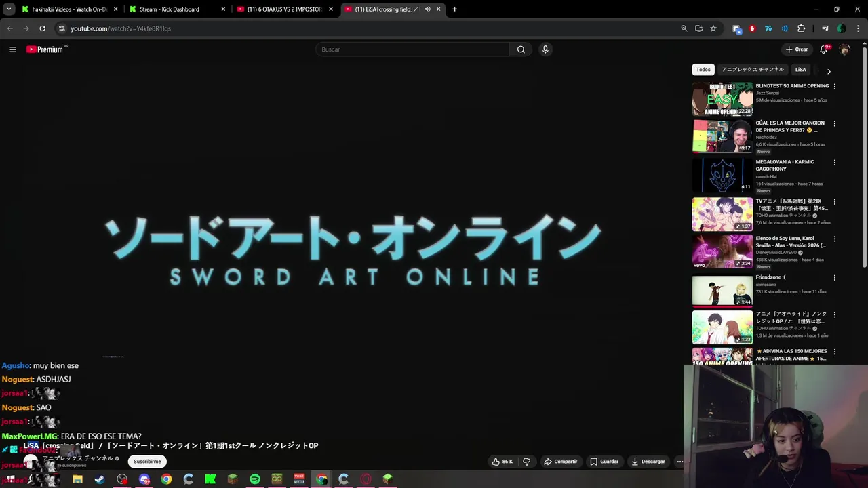Click the Descargar button
Image resolution: width=868 pixels, height=488 pixels.
coord(648,462)
